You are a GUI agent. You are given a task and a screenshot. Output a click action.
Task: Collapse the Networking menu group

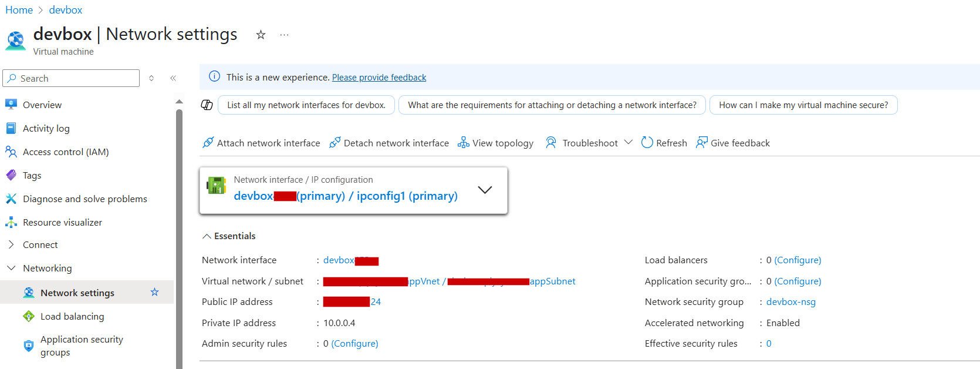(x=11, y=268)
